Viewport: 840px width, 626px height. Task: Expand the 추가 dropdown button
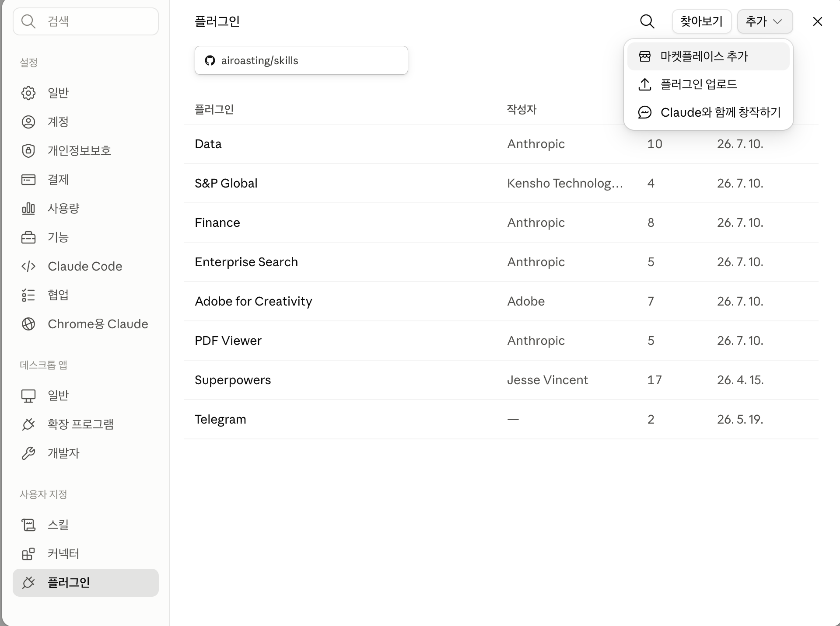point(765,21)
